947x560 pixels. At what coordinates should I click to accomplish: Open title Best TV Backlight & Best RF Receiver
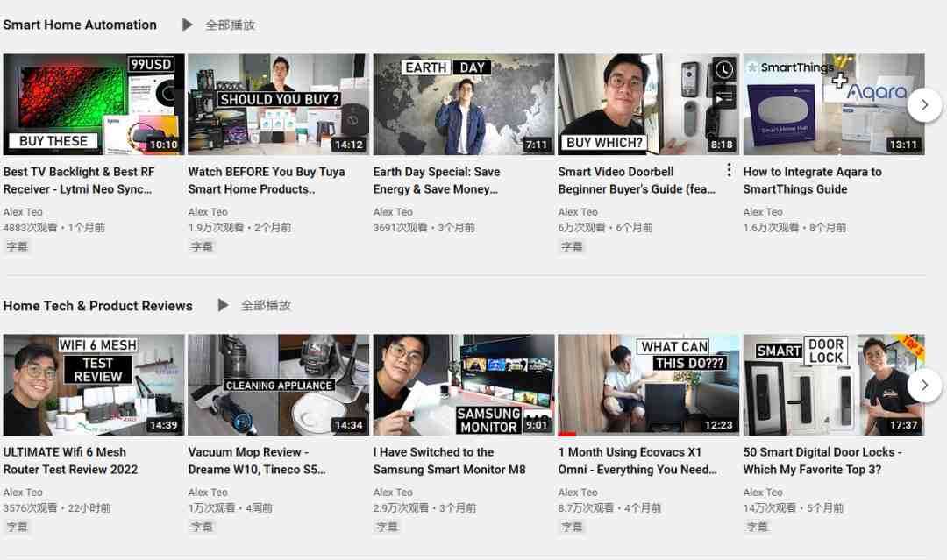(79, 181)
